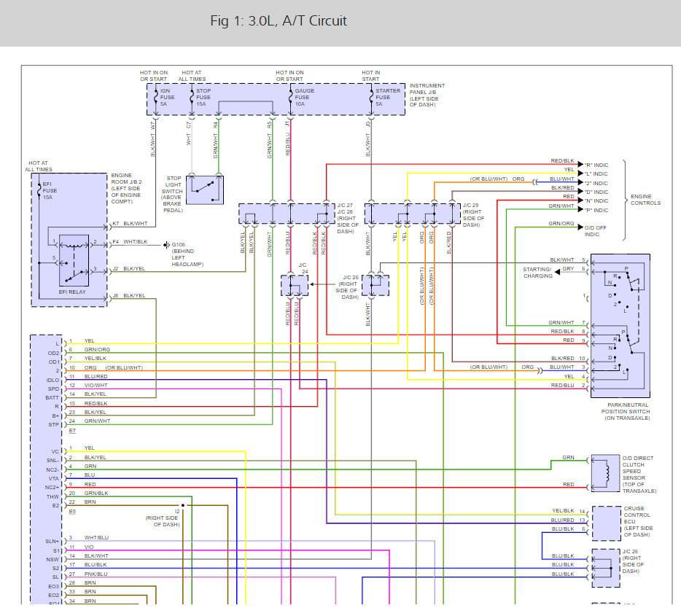Image resolution: width=681 pixels, height=616 pixels.
Task: Click the stop light switch symbol
Action: point(205,190)
